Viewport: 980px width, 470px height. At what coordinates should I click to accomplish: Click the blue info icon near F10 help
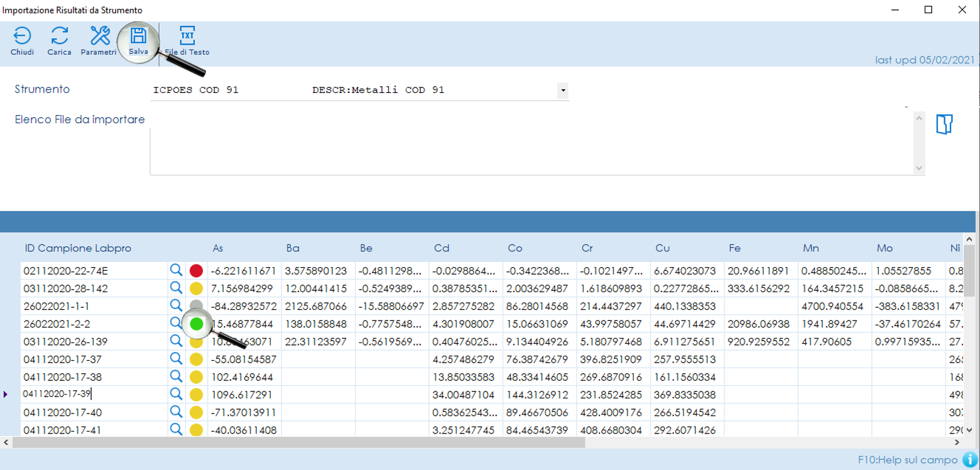tap(970, 459)
